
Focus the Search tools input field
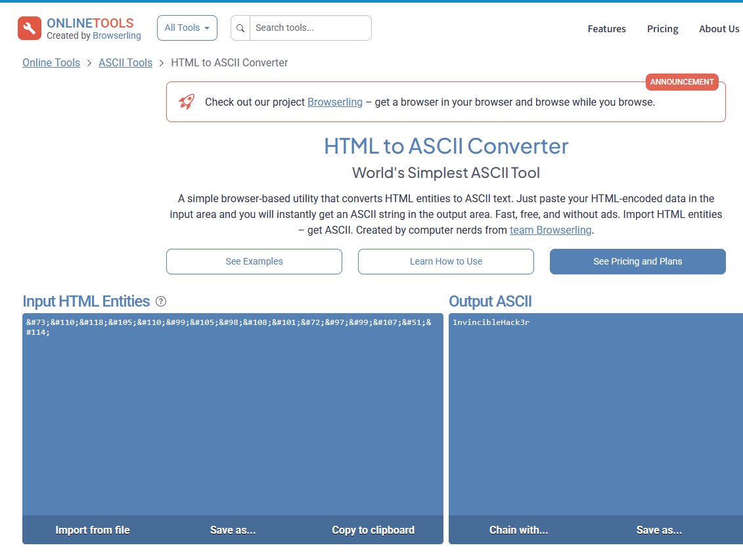310,28
